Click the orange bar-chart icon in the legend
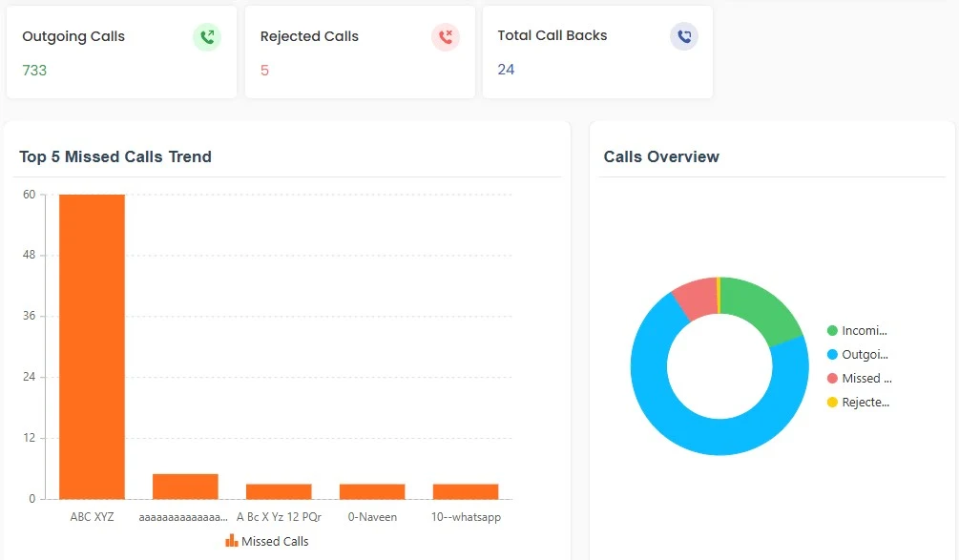This screenshot has width=959, height=560. pos(232,541)
